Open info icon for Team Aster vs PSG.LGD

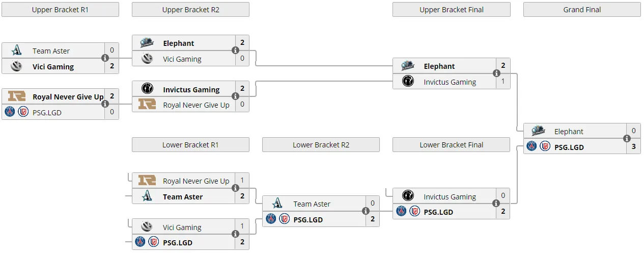tap(366, 211)
